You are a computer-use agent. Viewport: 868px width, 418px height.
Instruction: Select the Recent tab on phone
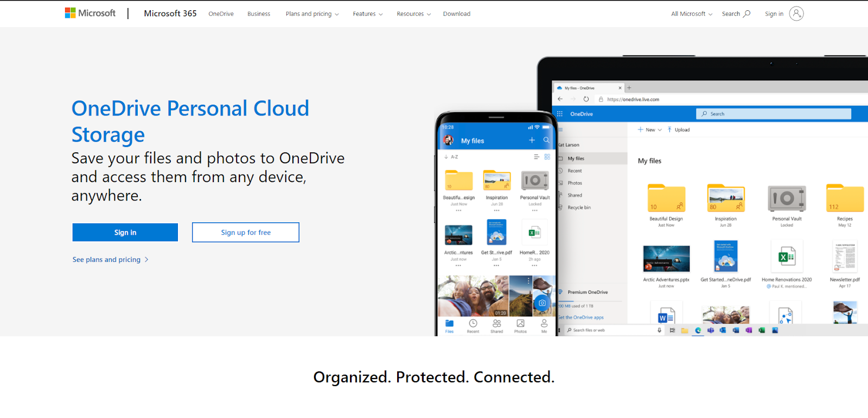(473, 326)
